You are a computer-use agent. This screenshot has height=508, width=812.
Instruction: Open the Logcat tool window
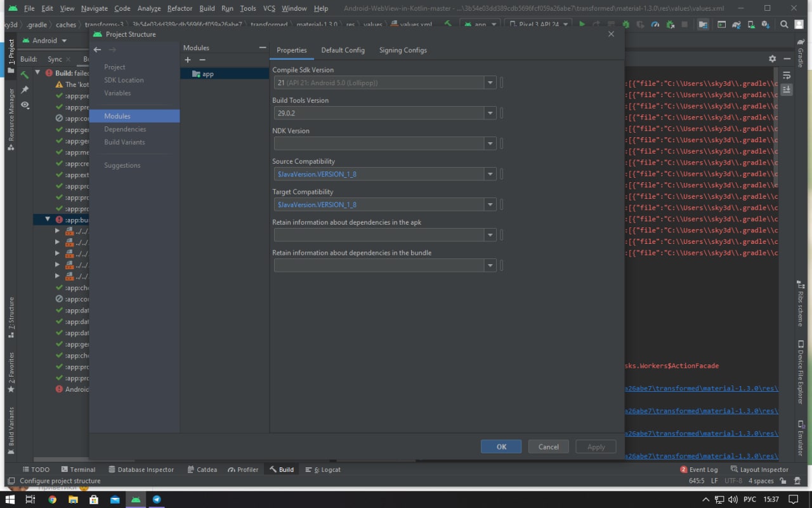coord(323,469)
